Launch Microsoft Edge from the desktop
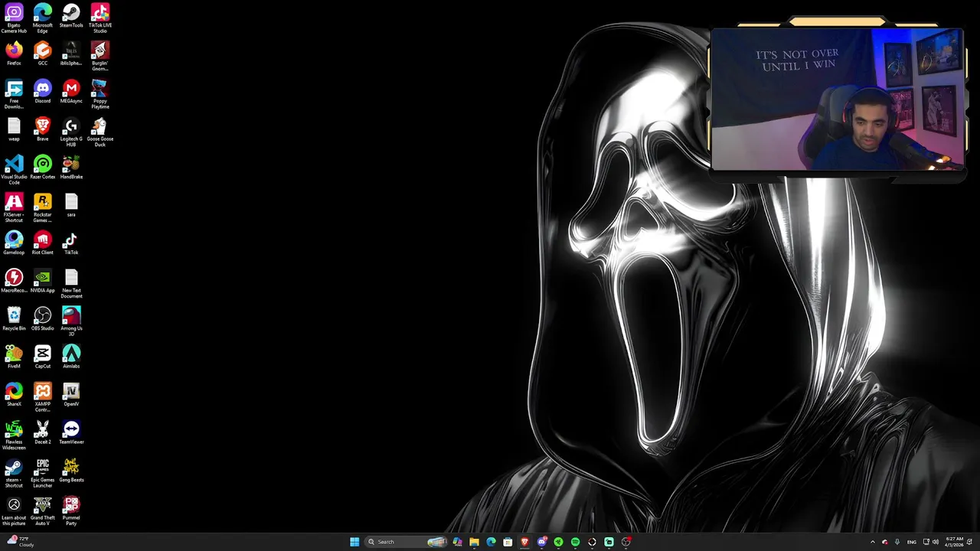 tap(42, 18)
